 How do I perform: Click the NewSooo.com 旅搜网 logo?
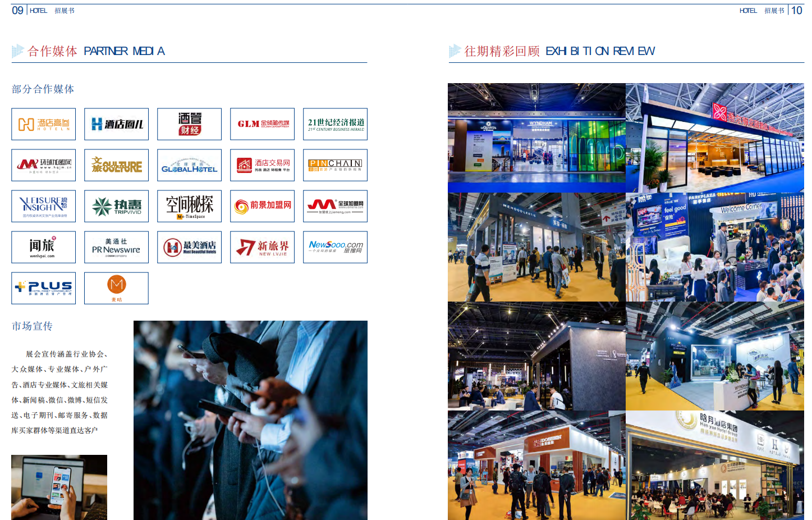pos(335,247)
